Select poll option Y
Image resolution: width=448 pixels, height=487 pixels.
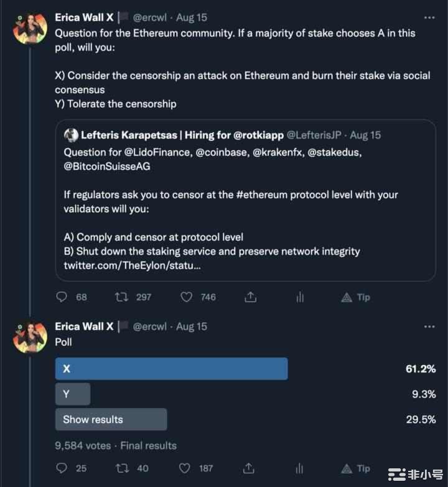pyautogui.click(x=73, y=394)
